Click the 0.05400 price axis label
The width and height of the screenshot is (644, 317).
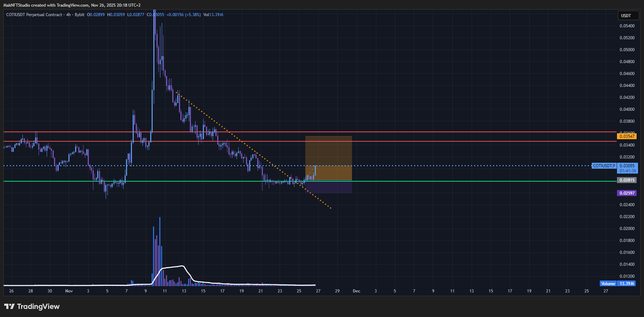[x=626, y=26]
